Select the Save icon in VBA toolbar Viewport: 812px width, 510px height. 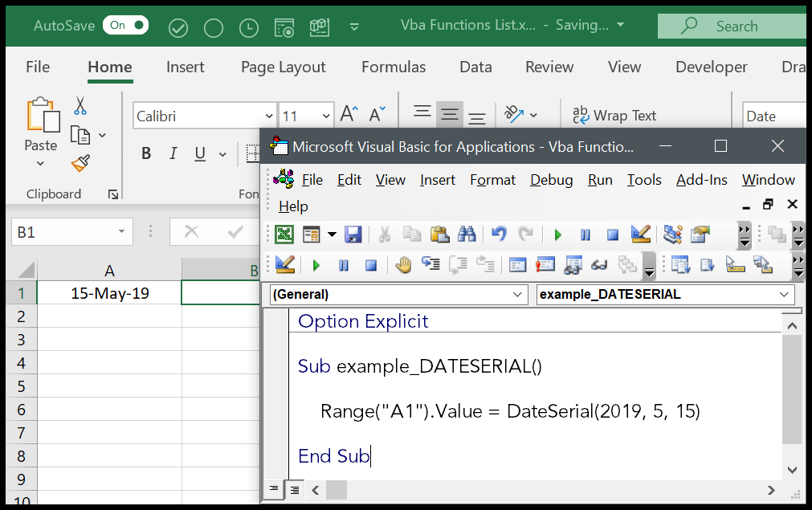352,235
